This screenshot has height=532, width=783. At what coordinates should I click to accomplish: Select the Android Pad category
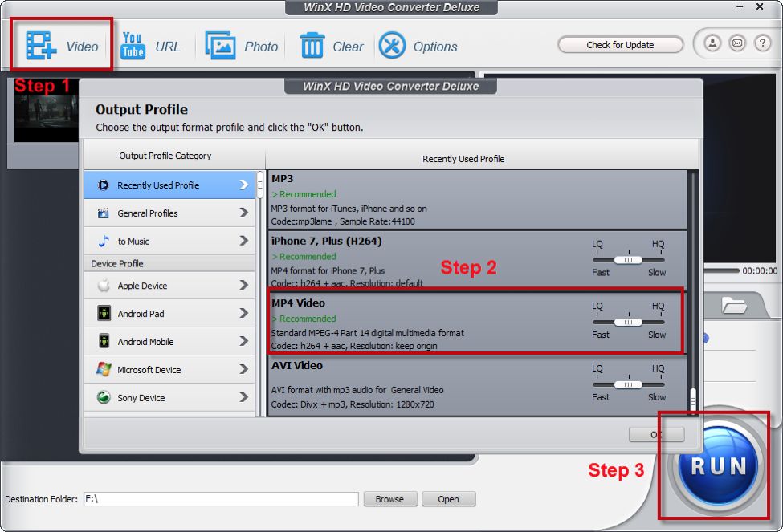point(169,314)
